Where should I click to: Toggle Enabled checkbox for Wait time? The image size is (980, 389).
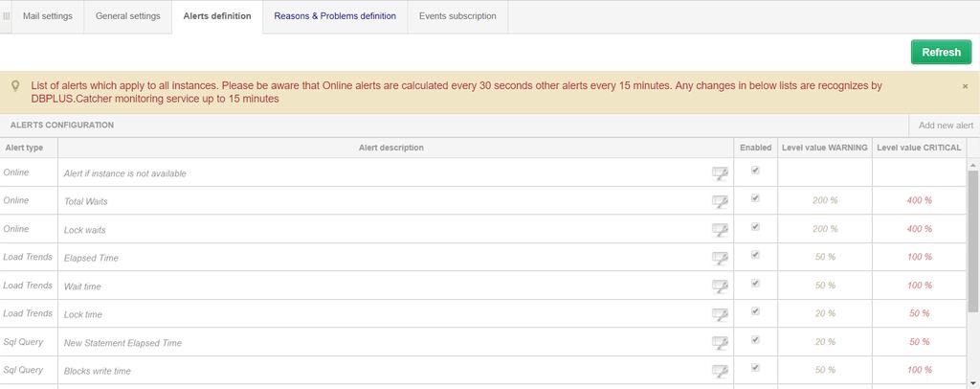(x=755, y=283)
